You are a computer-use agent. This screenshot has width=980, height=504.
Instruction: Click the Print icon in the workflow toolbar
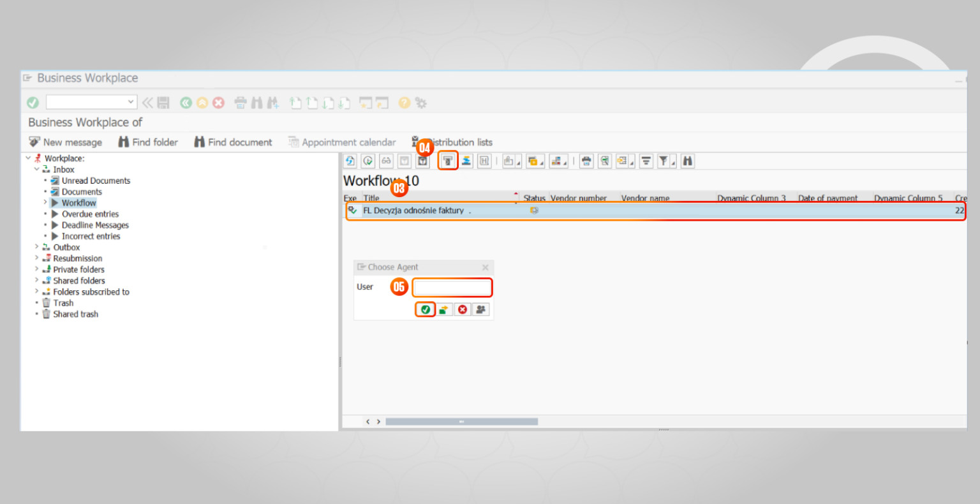pyautogui.click(x=586, y=161)
